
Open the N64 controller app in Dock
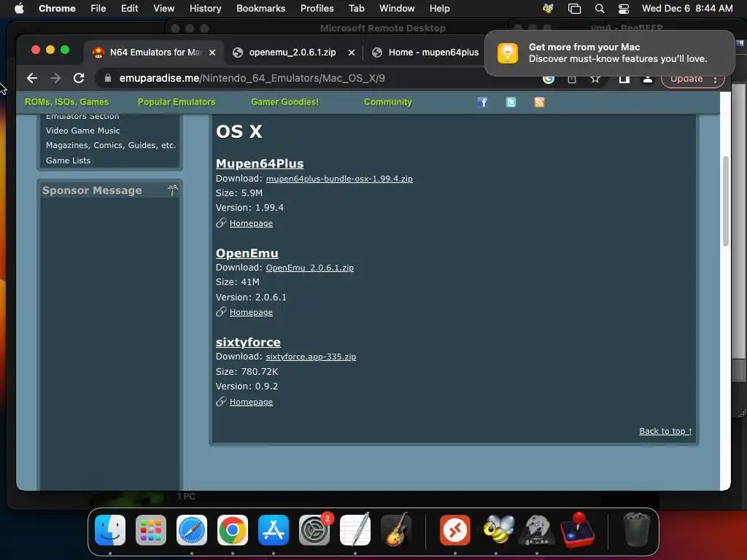[537, 530]
